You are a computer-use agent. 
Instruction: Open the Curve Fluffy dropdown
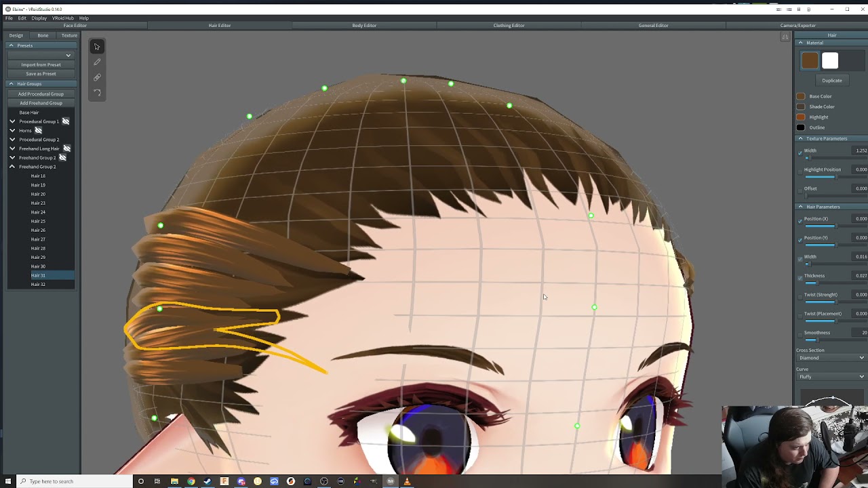click(831, 377)
